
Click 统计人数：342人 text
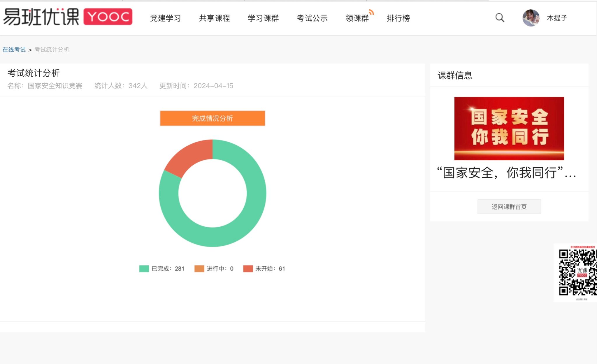pos(121,86)
